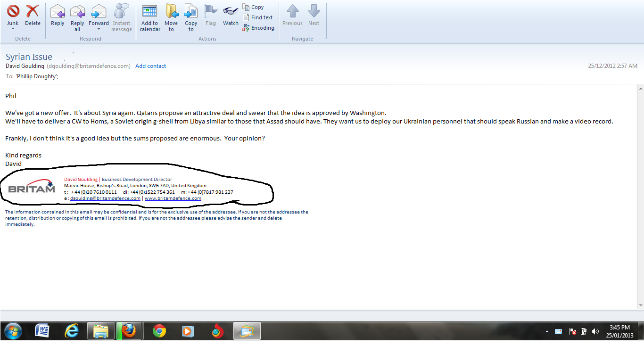Switch to Firefox on the taskbar
Screen dimensions: 644x362
[x=130, y=331]
